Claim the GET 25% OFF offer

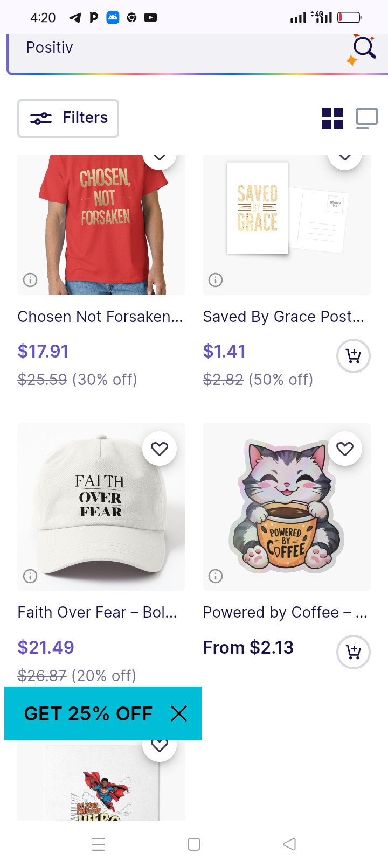point(88,714)
